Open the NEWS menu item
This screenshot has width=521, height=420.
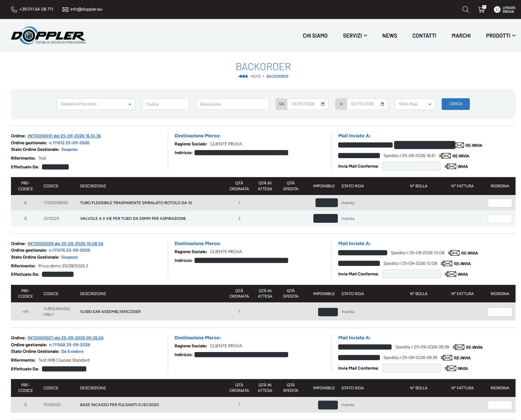[390, 36]
